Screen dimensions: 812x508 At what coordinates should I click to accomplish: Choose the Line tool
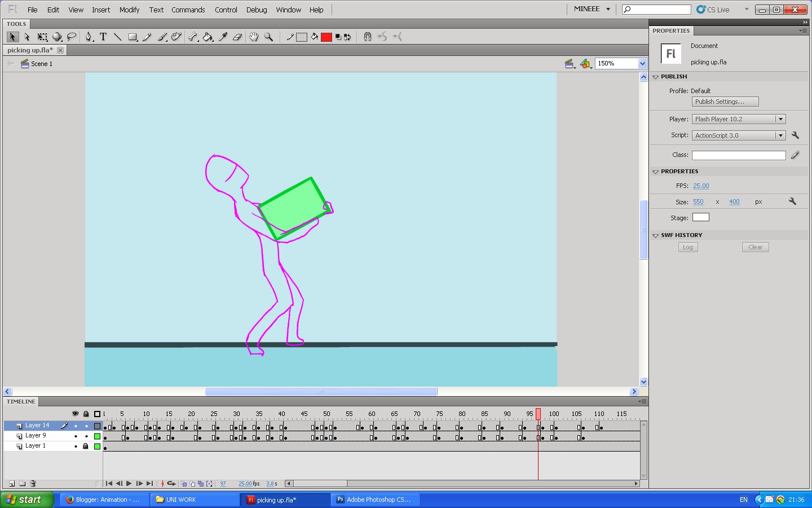(118, 37)
